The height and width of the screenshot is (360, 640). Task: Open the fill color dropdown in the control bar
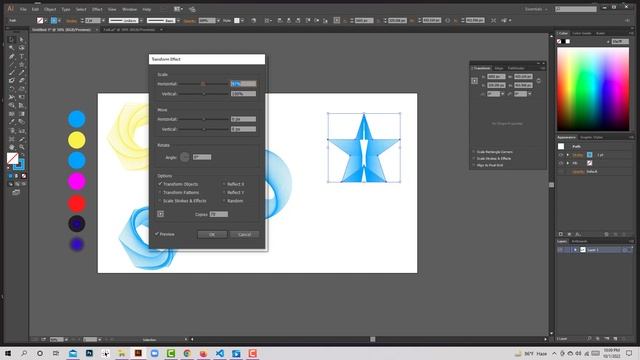click(x=45, y=20)
